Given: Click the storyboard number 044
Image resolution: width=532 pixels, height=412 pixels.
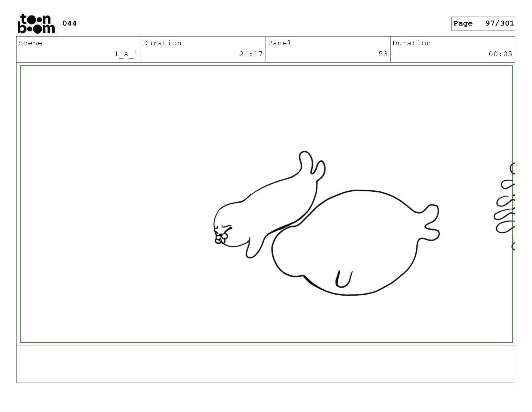Looking at the screenshot, I should pyautogui.click(x=69, y=23).
